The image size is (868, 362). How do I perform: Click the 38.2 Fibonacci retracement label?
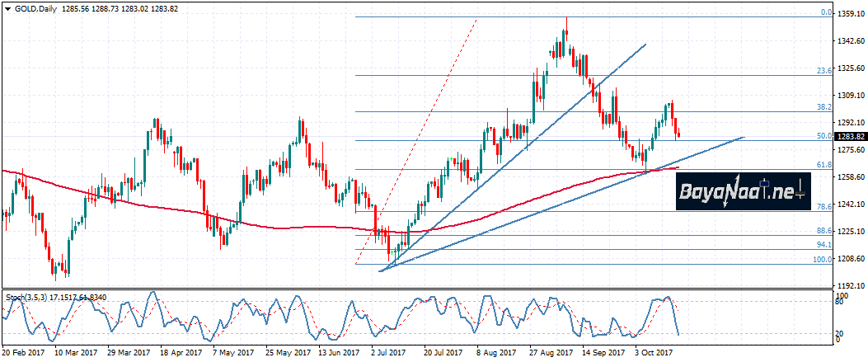point(823,108)
